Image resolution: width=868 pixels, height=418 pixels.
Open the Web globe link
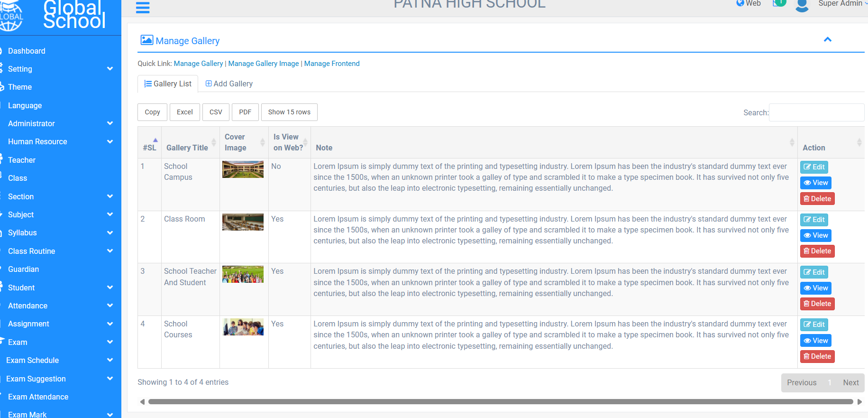(749, 3)
